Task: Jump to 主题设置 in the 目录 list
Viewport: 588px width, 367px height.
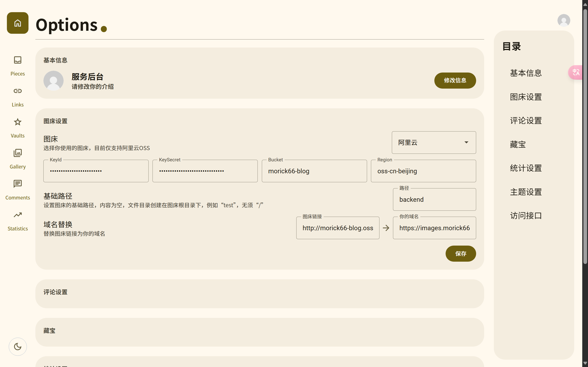Action: click(526, 192)
